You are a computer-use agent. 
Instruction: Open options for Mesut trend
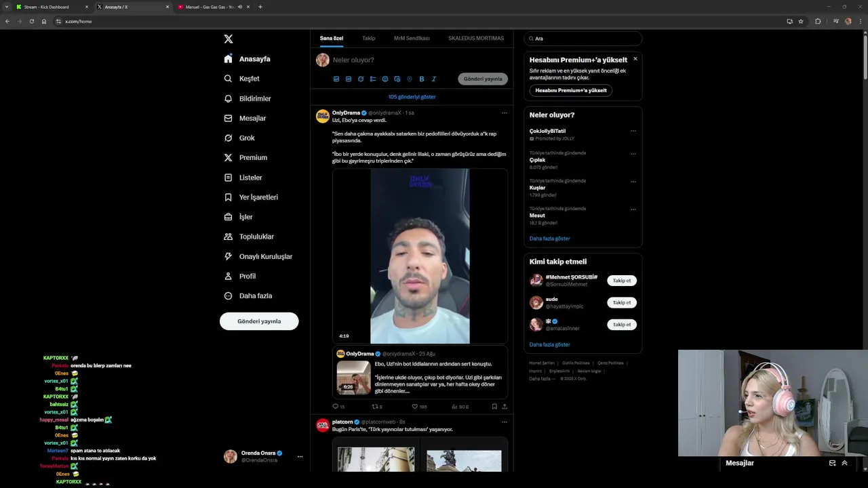tap(633, 209)
